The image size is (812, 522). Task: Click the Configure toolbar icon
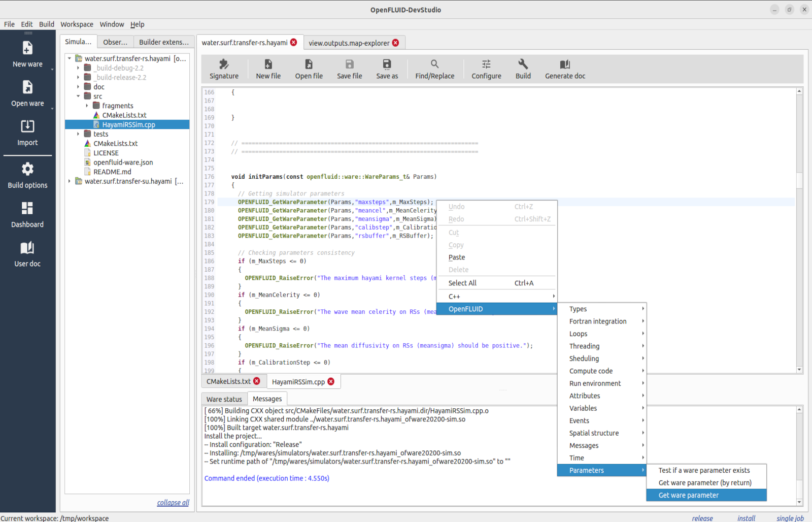pyautogui.click(x=486, y=64)
